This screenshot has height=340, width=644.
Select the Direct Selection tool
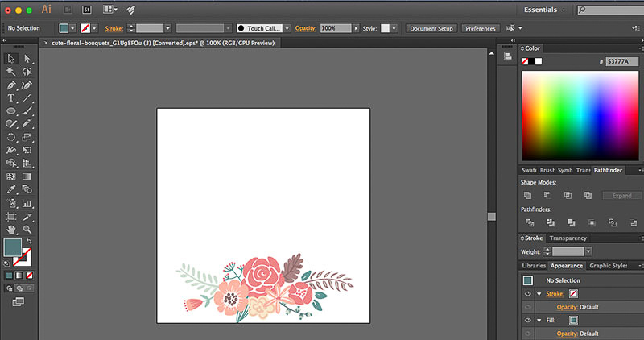pos(27,59)
